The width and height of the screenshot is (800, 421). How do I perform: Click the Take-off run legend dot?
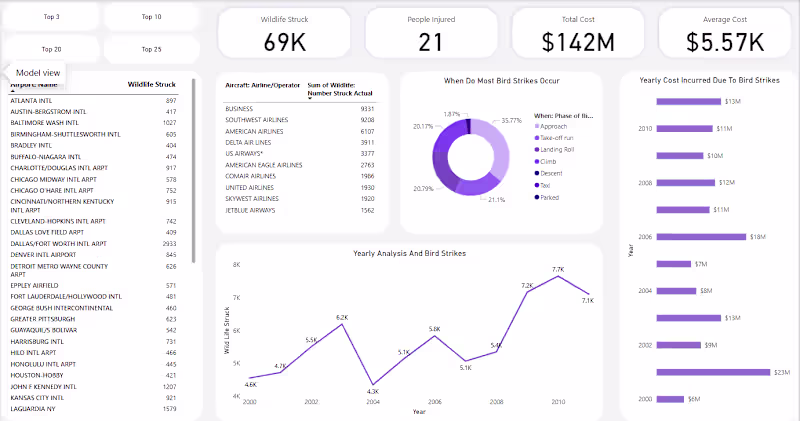pyautogui.click(x=537, y=138)
